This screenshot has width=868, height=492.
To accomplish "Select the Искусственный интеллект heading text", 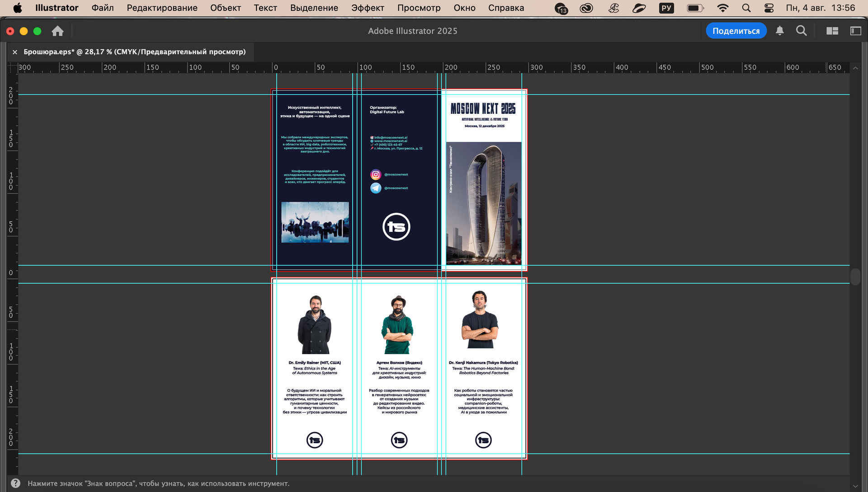I will pyautogui.click(x=315, y=112).
